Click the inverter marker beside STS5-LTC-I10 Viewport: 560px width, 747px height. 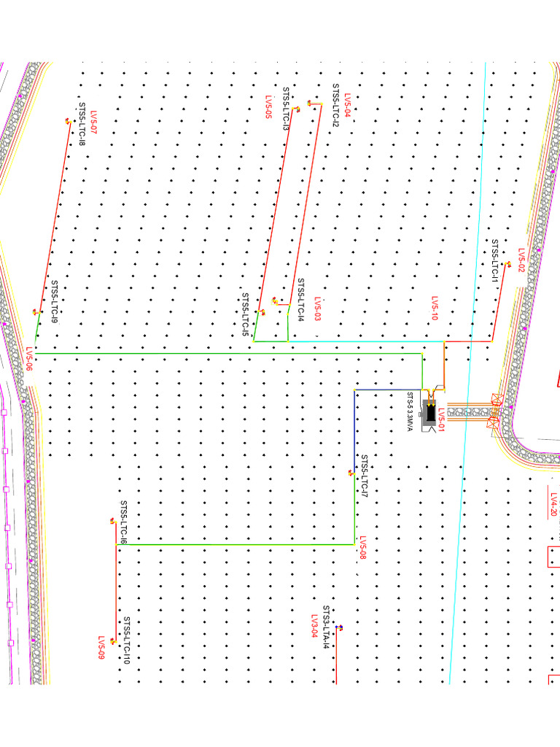[113, 642]
